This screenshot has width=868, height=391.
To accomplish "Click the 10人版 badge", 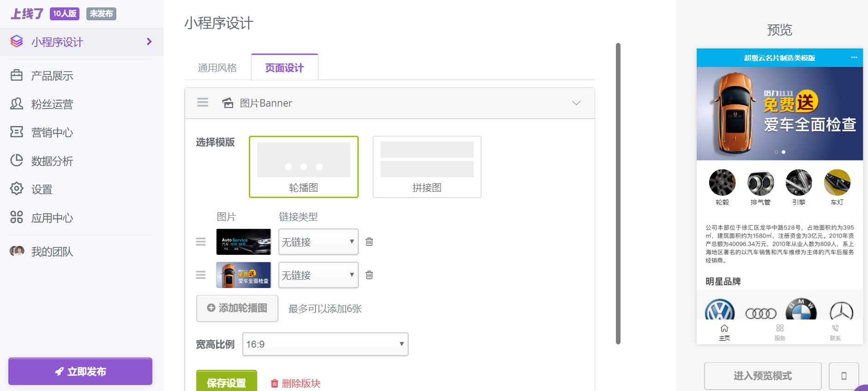I will 65,14.
